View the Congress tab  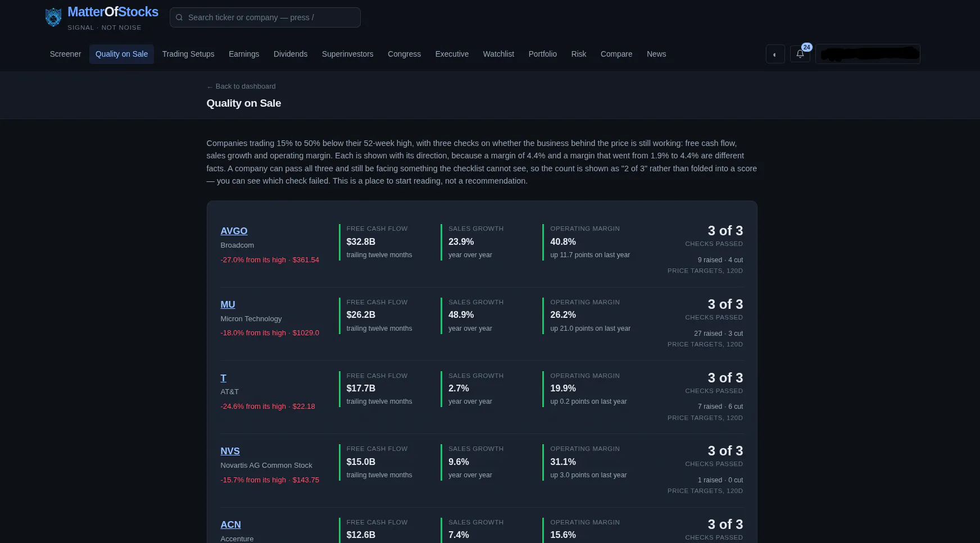[x=404, y=54]
